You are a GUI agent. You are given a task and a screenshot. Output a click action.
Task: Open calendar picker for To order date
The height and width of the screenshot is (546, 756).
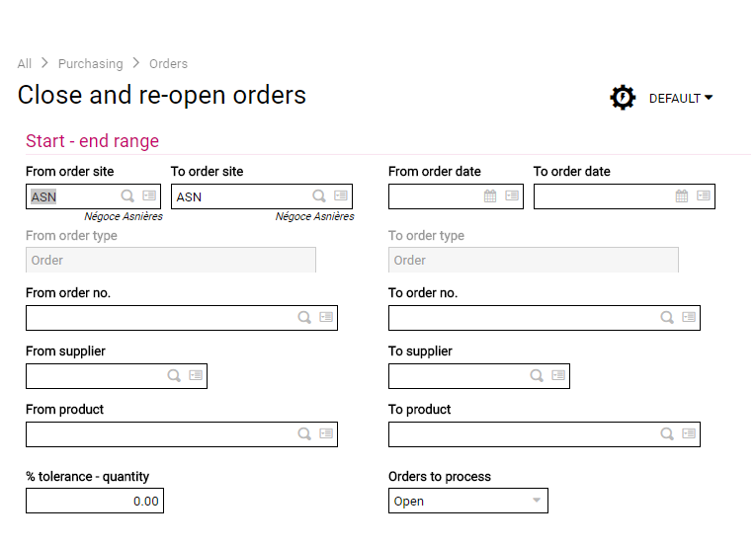tap(682, 195)
